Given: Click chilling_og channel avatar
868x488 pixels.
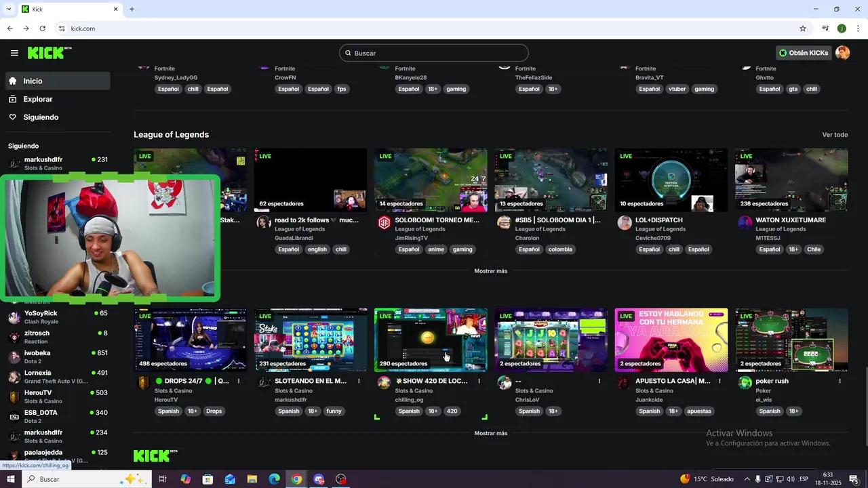Looking at the screenshot, I should click(x=384, y=383).
